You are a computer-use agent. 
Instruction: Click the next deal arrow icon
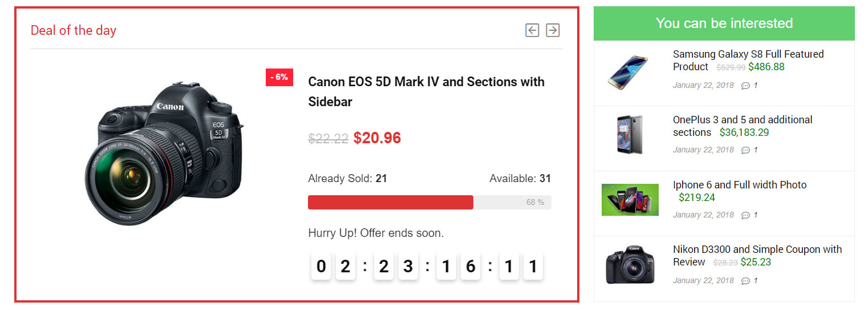click(553, 30)
